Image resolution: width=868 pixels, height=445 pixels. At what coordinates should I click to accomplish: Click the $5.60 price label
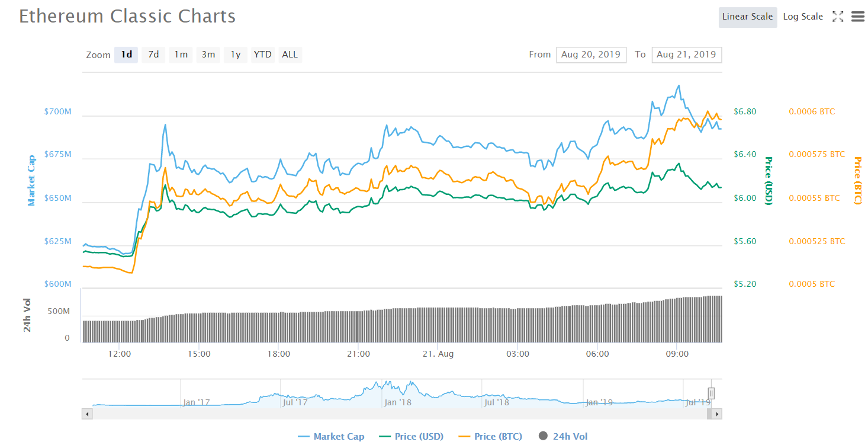pyautogui.click(x=745, y=241)
